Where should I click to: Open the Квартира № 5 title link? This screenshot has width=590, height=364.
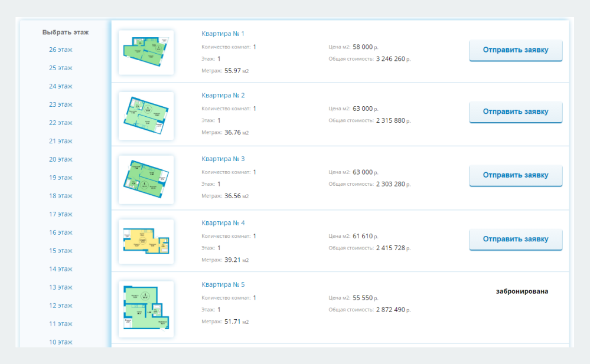coord(223,285)
